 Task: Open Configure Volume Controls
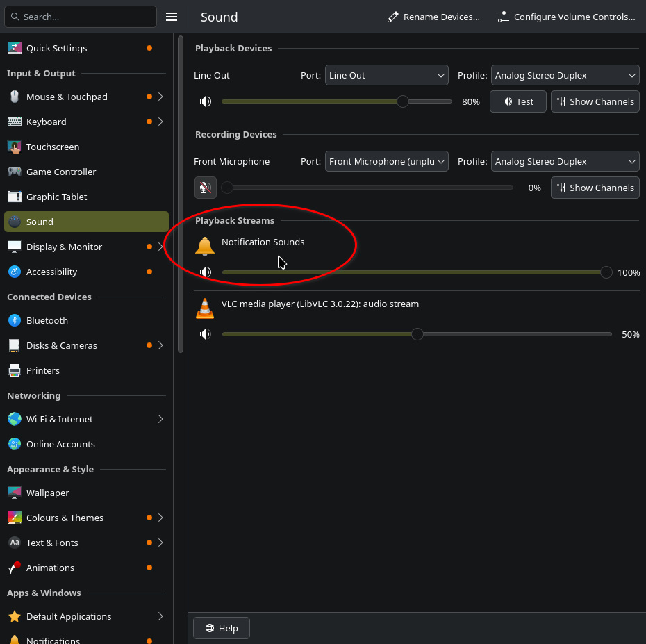[x=567, y=17]
